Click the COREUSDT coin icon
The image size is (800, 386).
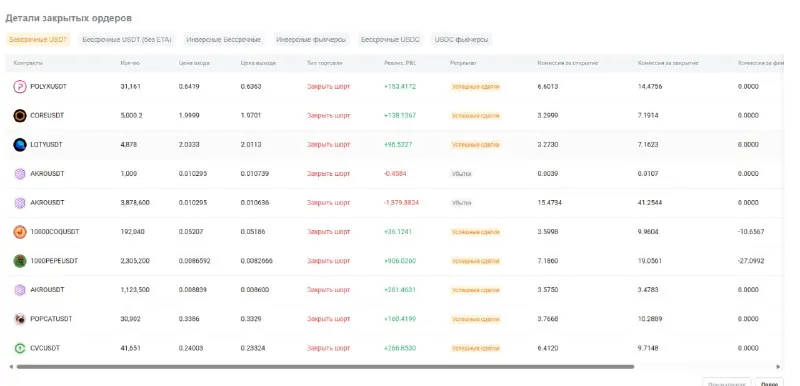(20, 116)
